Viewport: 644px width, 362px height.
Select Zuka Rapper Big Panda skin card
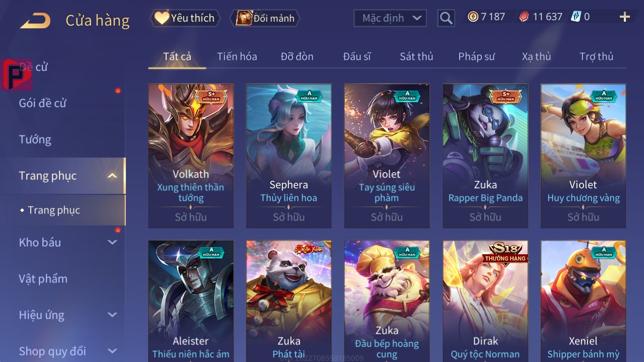click(485, 156)
